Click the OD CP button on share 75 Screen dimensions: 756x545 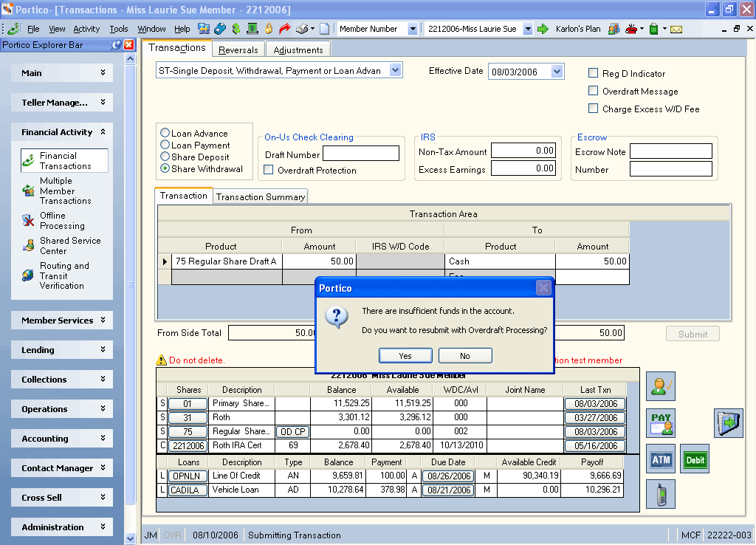(x=292, y=432)
